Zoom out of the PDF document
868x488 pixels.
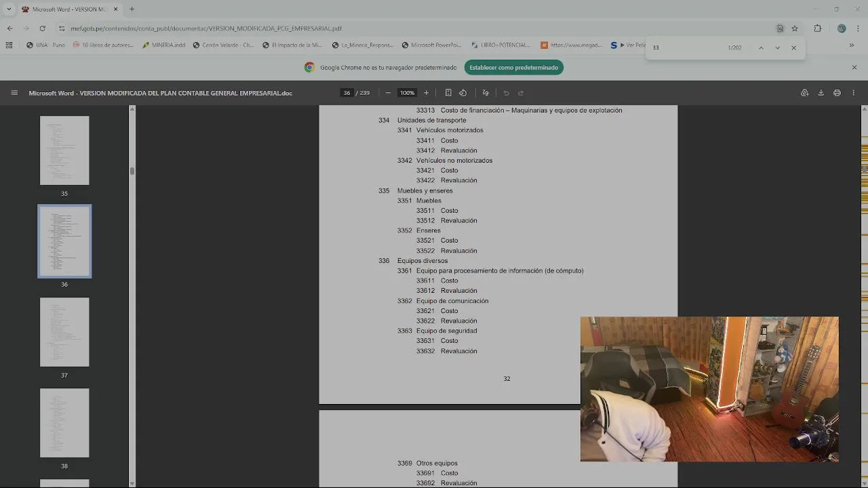pos(388,93)
